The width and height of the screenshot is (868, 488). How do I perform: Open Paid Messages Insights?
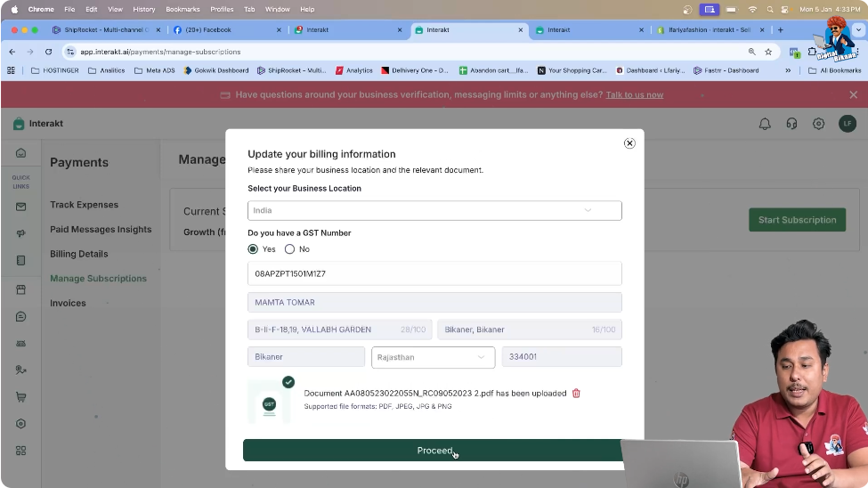tap(101, 230)
